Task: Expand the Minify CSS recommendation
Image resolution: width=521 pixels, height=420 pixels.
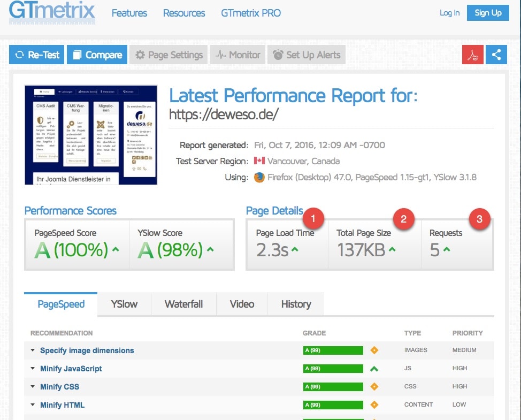Action: point(59,387)
